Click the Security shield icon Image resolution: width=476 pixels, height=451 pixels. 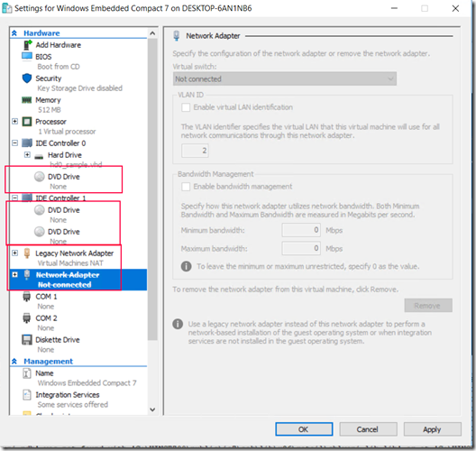(x=27, y=78)
